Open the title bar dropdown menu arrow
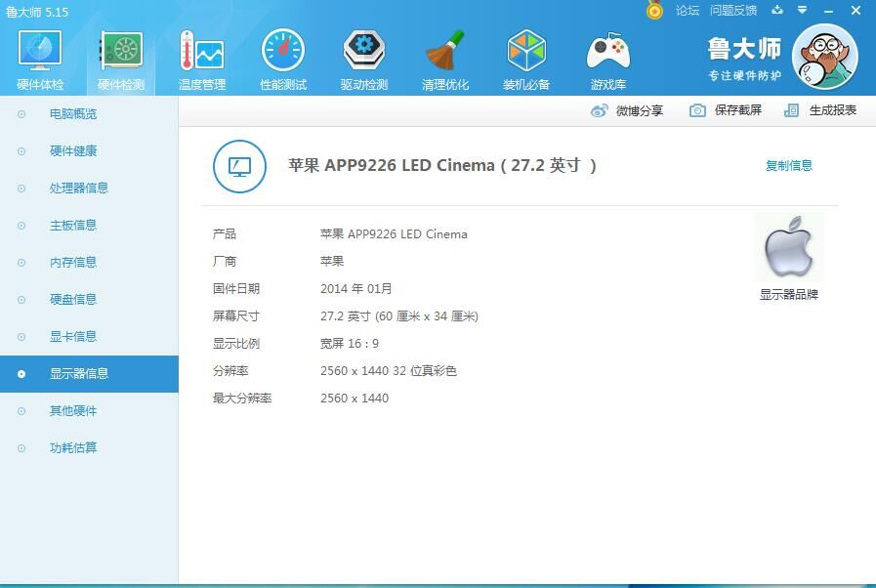 [x=802, y=10]
